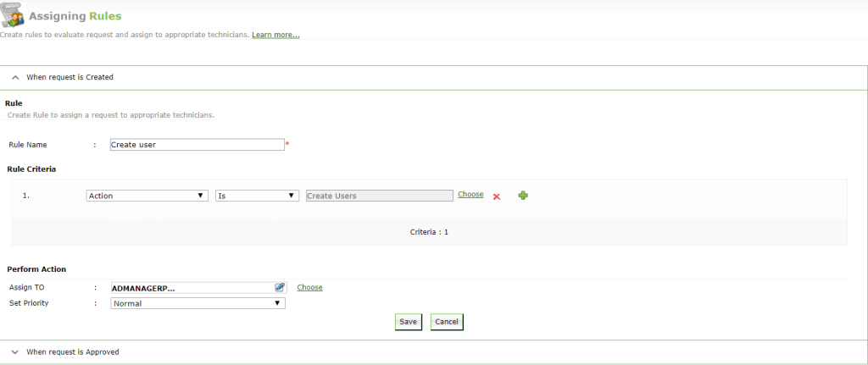
Task: Delete criteria row with red X icon
Action: pos(497,196)
